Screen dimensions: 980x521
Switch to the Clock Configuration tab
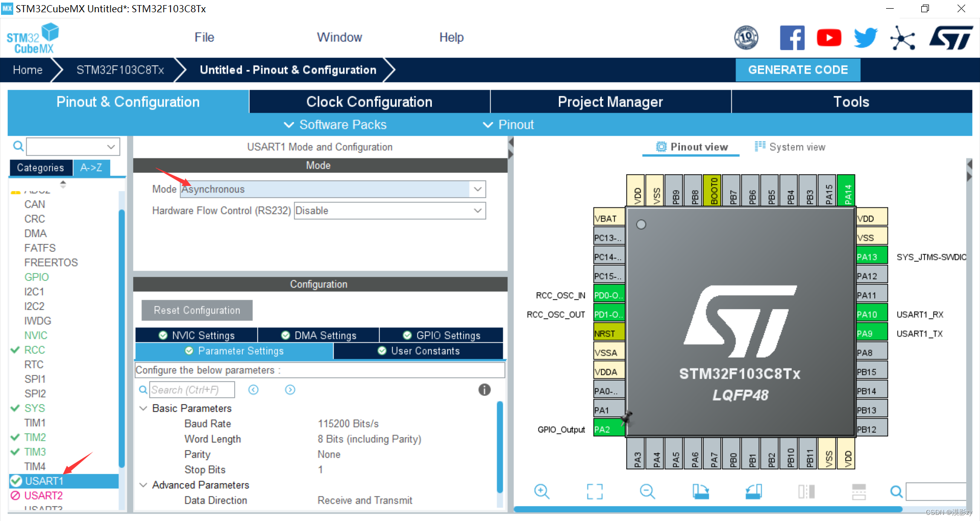[x=370, y=102]
